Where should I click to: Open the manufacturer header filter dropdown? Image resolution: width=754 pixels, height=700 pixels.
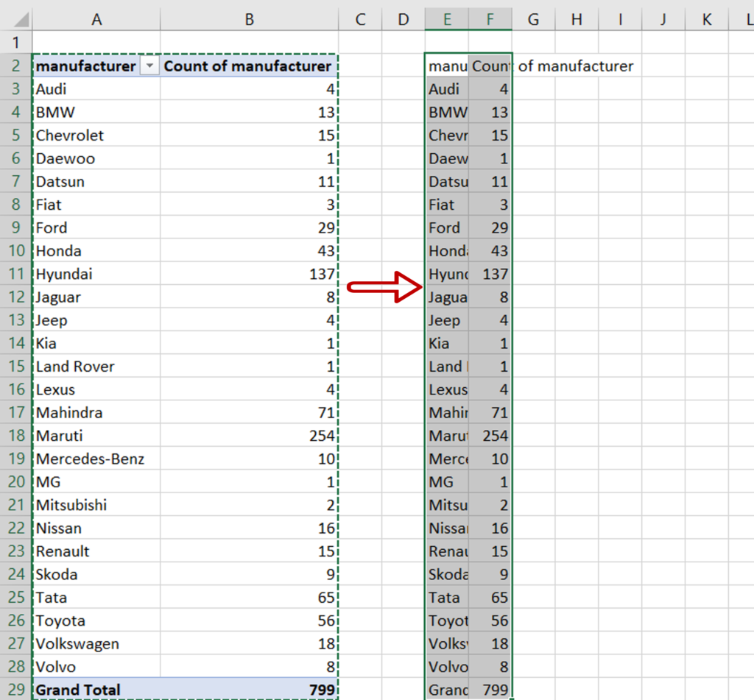click(x=150, y=66)
